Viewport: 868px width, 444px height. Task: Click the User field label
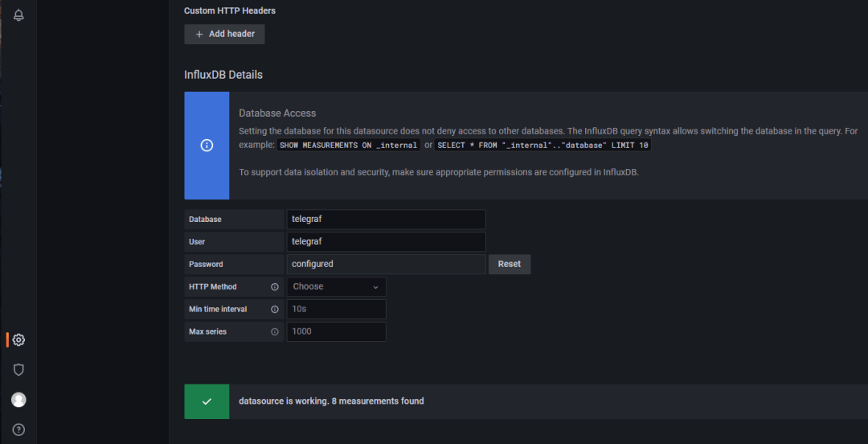coord(197,241)
